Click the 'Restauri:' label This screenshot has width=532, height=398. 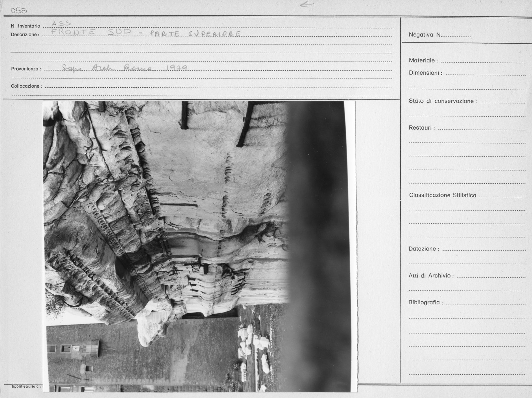422,128
